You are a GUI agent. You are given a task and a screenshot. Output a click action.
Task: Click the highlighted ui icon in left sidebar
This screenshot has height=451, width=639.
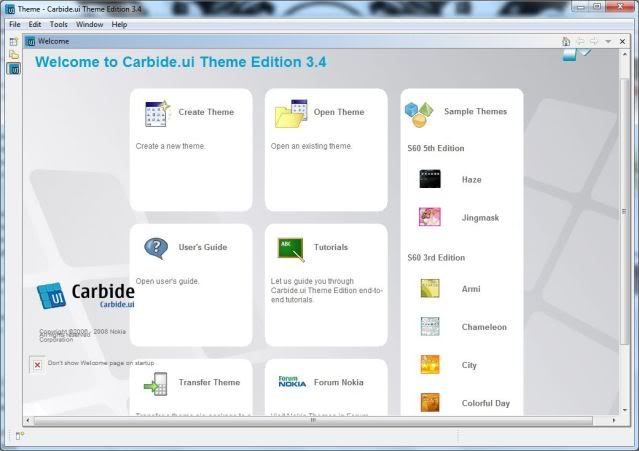point(14,69)
